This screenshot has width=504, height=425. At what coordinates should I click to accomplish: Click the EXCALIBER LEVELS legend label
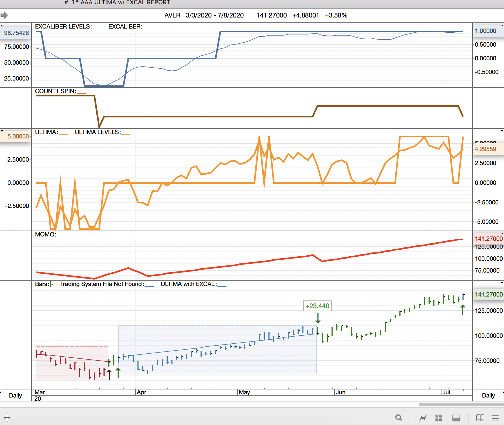click(x=63, y=27)
